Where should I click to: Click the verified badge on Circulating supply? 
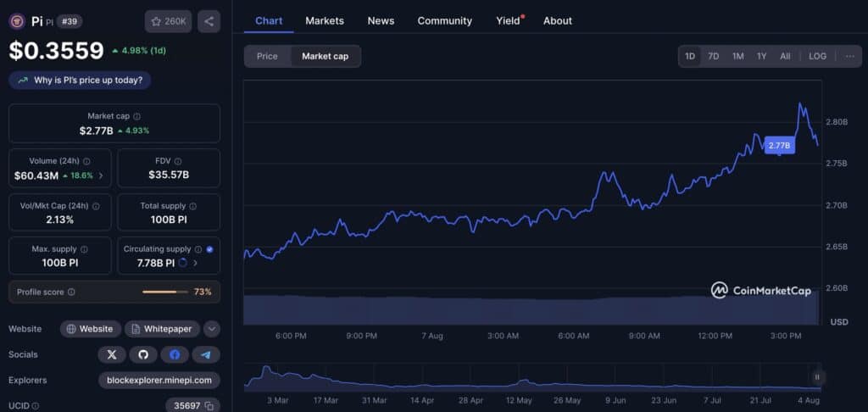(209, 249)
